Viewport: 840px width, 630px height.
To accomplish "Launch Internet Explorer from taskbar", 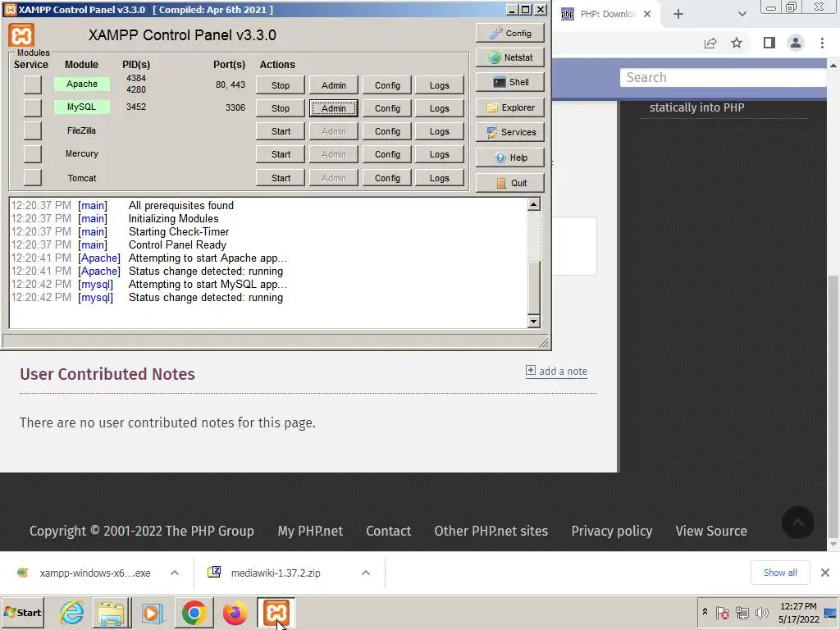I will tap(71, 612).
